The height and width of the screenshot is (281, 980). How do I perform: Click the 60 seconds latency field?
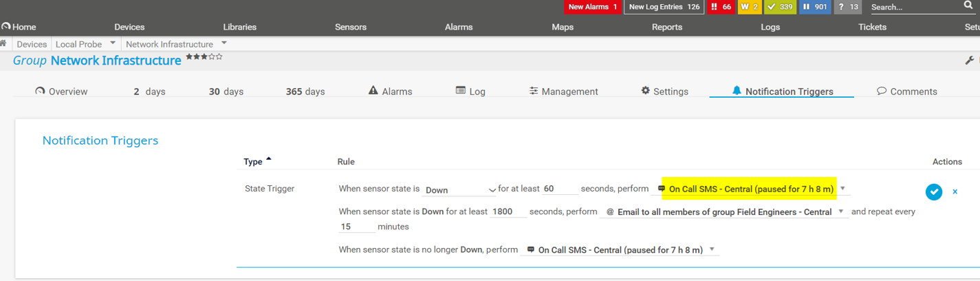tap(559, 189)
